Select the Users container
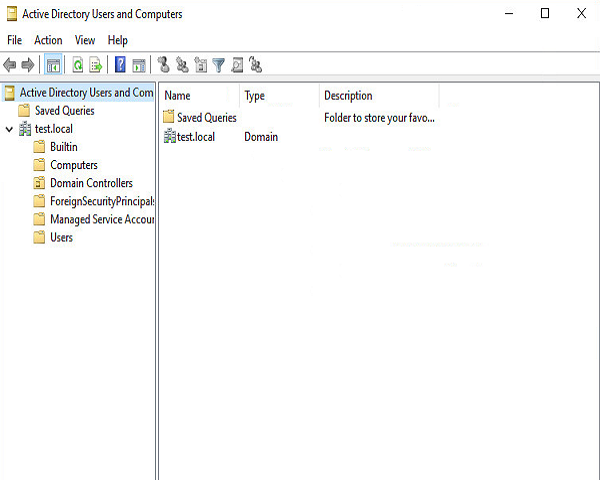Viewport: 600px width, 480px height. [61, 237]
